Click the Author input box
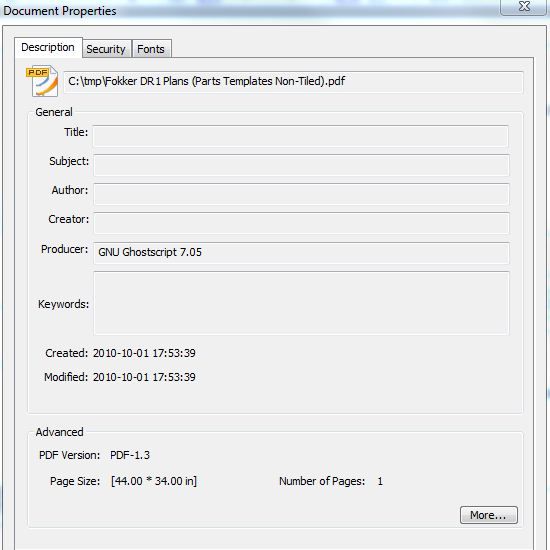Image resolution: width=550 pixels, height=550 pixels. click(x=301, y=194)
